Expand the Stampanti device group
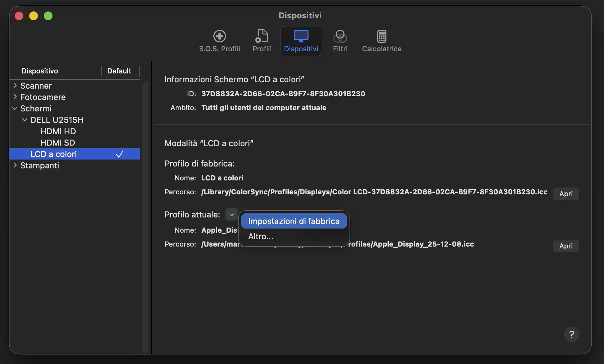Screen dimensions: 604x364 point(15,165)
